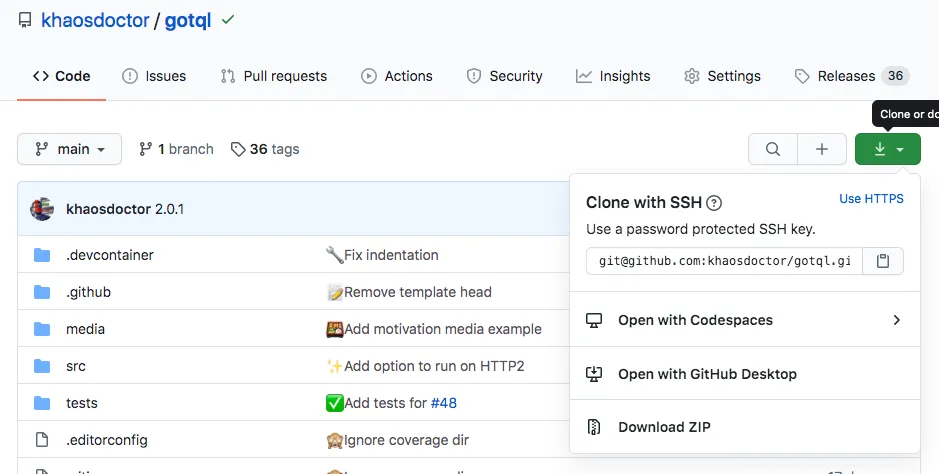The image size is (939, 474).
Task: Click the GitHub Desktop download icon
Action: pos(593,374)
